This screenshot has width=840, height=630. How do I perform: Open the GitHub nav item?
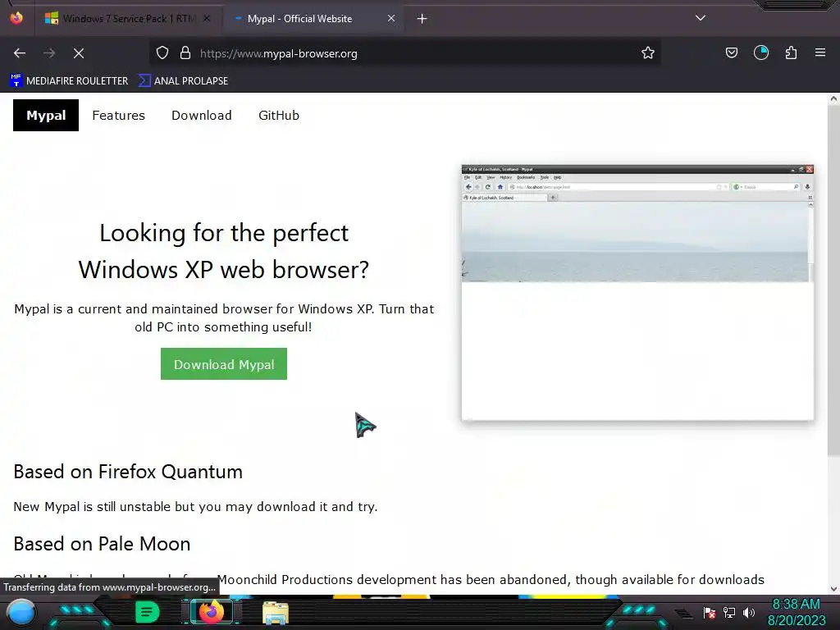click(279, 115)
